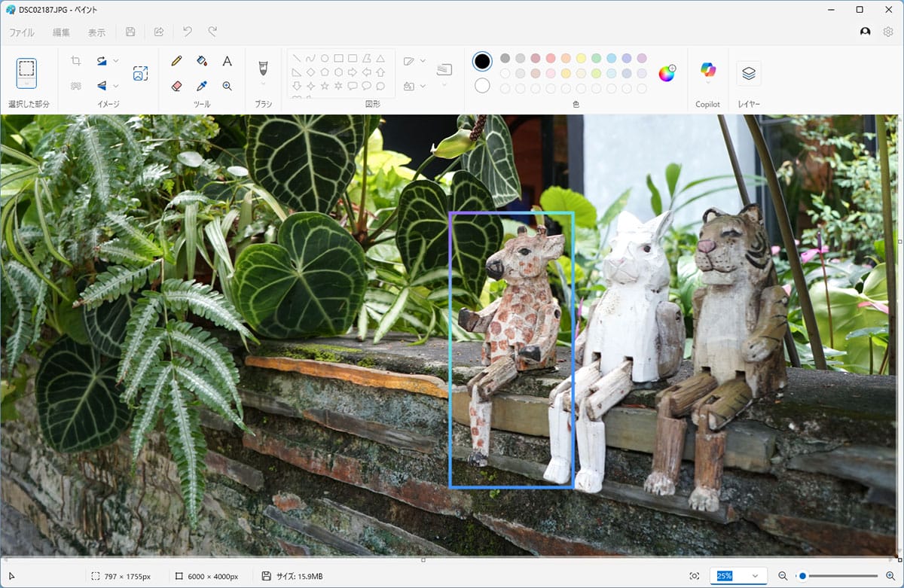Click the Redo arrow
Viewport: 904px width, 588px height.
pyautogui.click(x=213, y=32)
